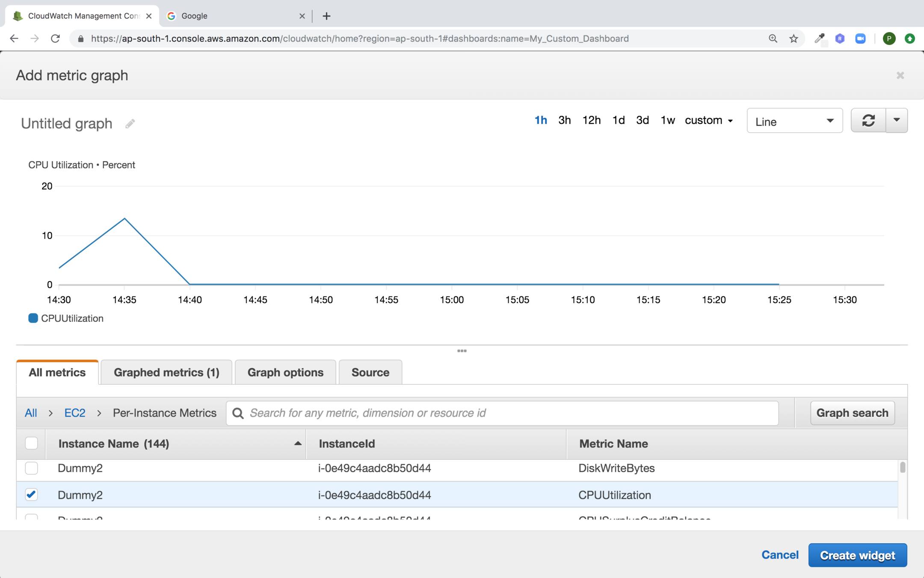The image size is (924, 578).
Task: Click the browser back arrow
Action: click(14, 39)
